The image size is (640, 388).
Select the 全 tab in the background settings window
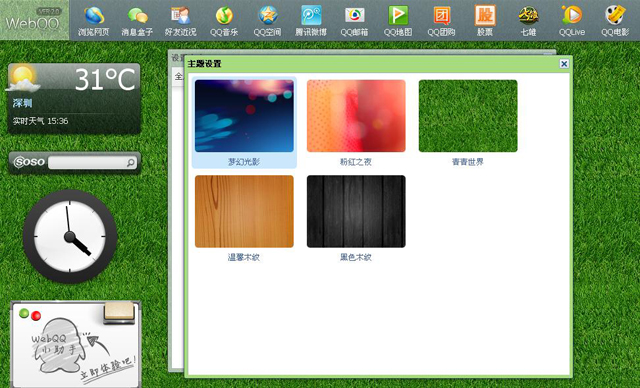[178, 76]
